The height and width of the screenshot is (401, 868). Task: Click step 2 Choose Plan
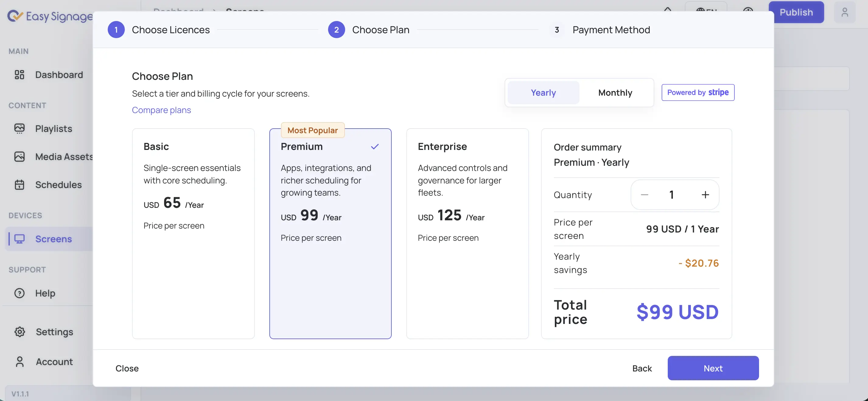tap(369, 30)
